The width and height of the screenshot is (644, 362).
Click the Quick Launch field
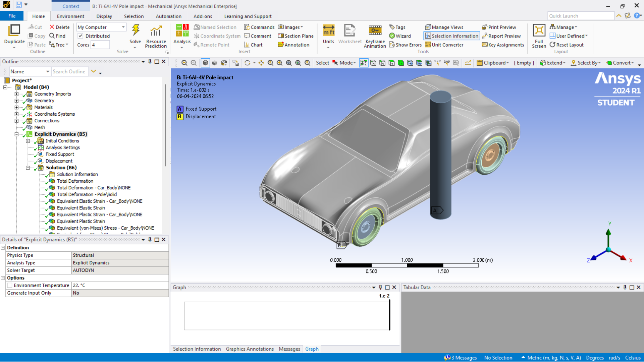point(581,16)
